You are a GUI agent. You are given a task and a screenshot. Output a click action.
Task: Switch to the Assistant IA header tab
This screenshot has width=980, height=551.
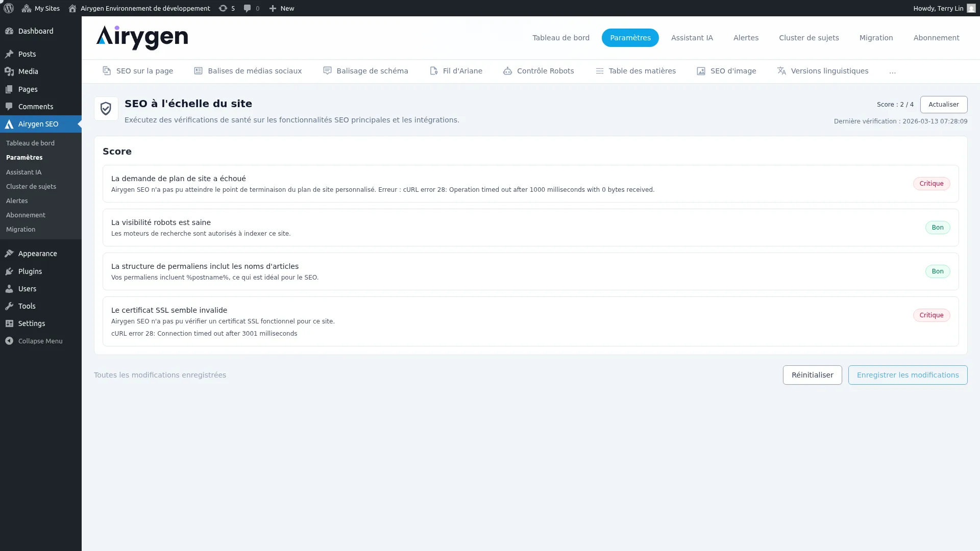(x=692, y=38)
